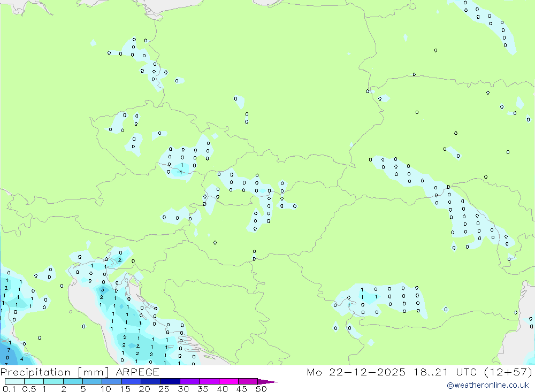The image size is (535, 392).
Task: Click the 'Precipitation [mm] ARPEGE' title text
Action: [x=80, y=372]
